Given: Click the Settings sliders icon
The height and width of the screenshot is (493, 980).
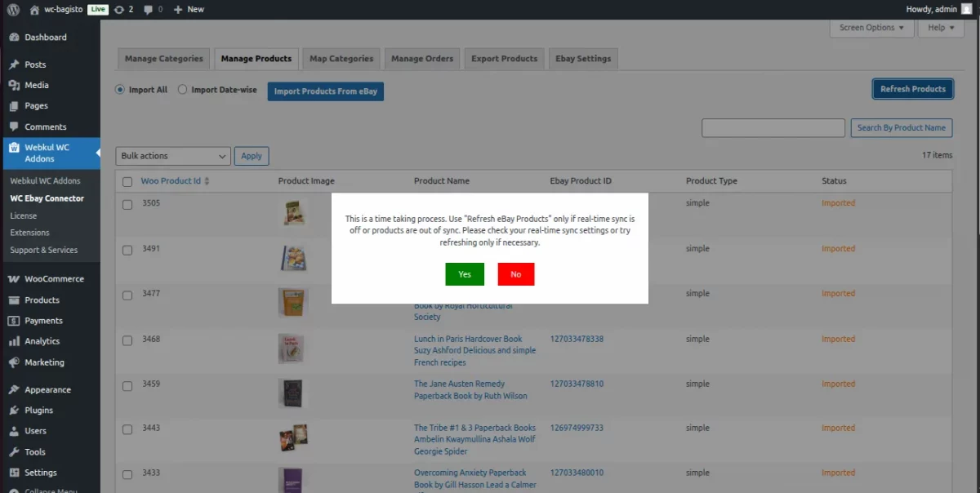Looking at the screenshot, I should coord(14,473).
